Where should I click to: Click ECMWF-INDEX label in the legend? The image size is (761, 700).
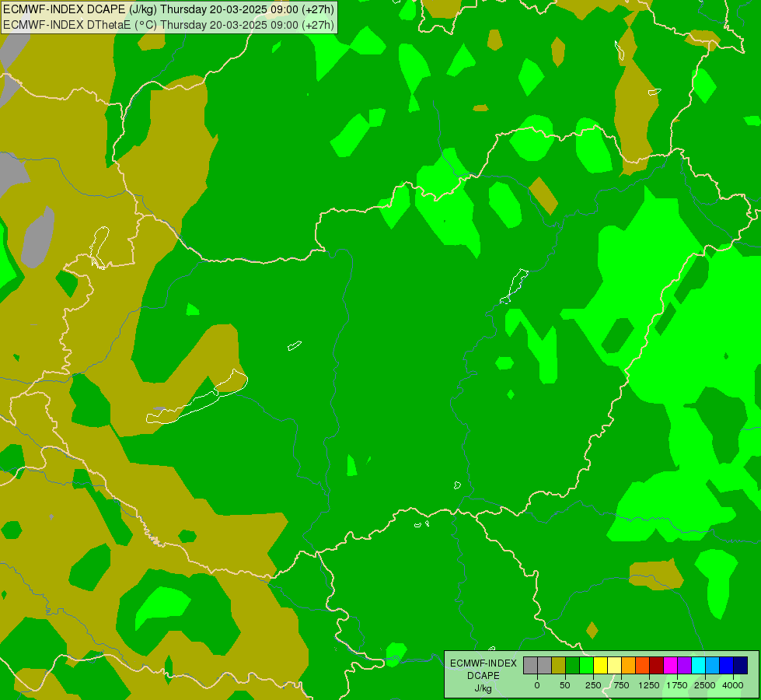483,663
